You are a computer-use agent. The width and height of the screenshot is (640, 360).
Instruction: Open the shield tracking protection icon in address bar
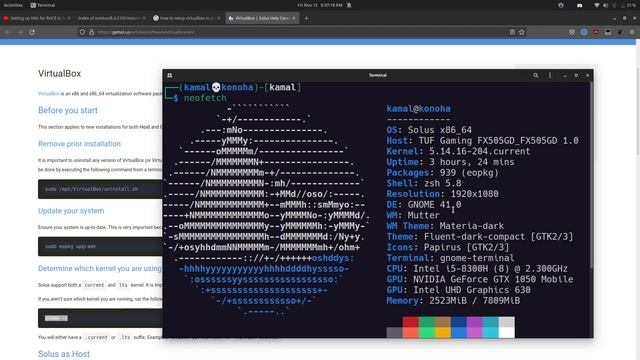(82, 32)
